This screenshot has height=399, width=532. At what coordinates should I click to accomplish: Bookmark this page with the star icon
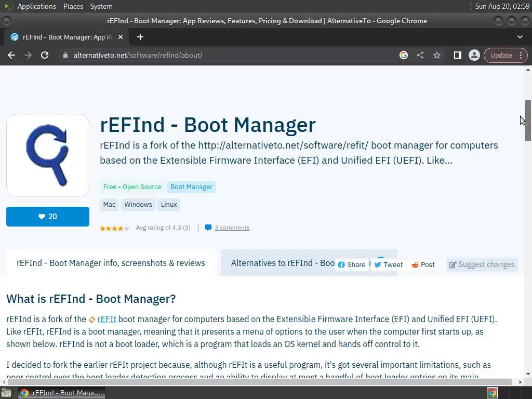click(x=436, y=55)
